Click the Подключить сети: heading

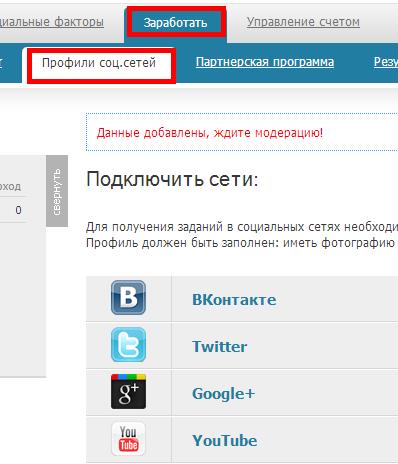tap(172, 179)
